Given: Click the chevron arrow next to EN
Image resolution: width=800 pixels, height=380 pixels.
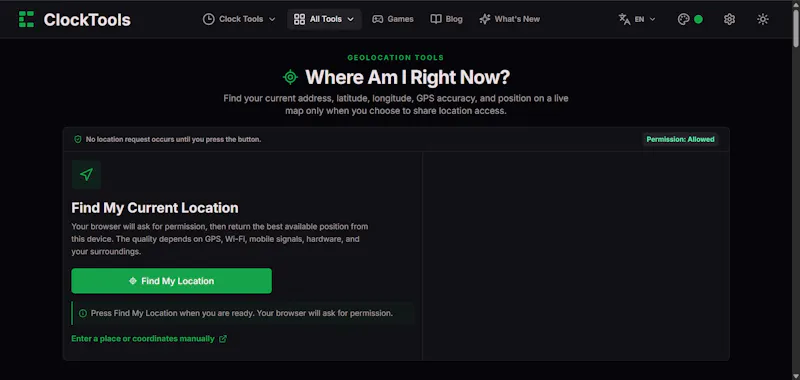Looking at the screenshot, I should (652, 19).
